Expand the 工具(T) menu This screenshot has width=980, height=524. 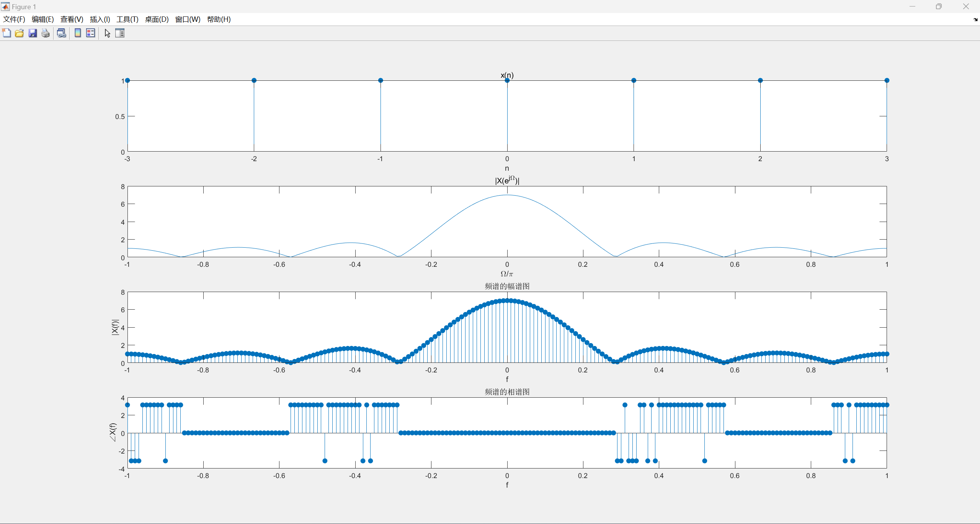tap(127, 20)
